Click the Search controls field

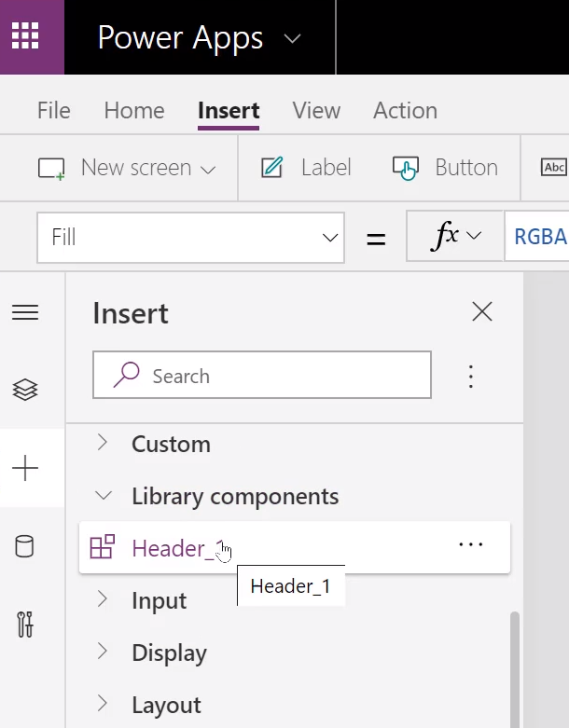pos(262,375)
